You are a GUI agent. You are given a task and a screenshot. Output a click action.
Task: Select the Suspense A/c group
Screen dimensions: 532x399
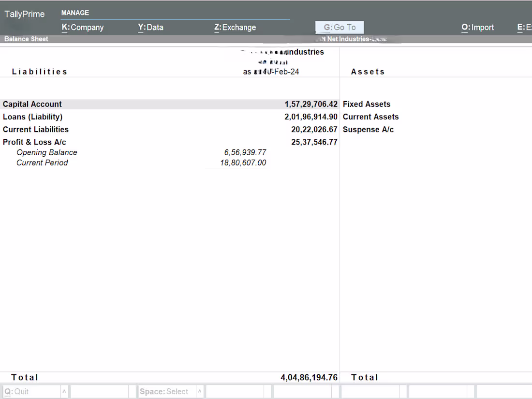368,129
